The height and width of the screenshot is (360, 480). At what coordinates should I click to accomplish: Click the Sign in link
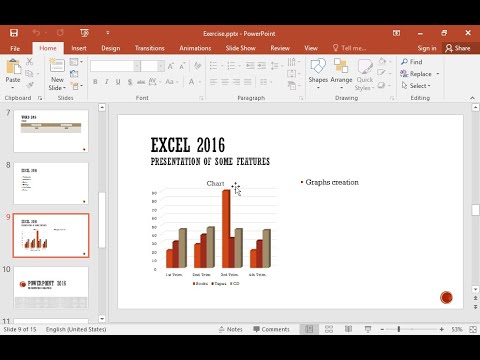tap(427, 48)
